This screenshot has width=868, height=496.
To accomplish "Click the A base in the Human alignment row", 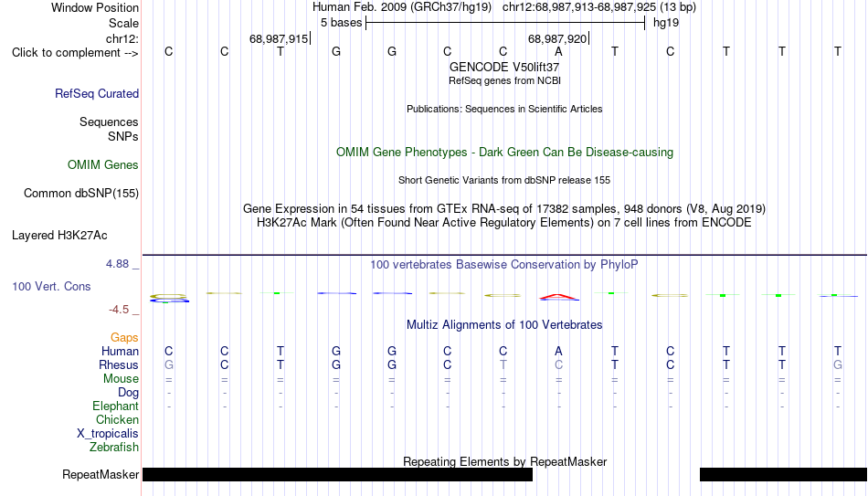I will [558, 352].
